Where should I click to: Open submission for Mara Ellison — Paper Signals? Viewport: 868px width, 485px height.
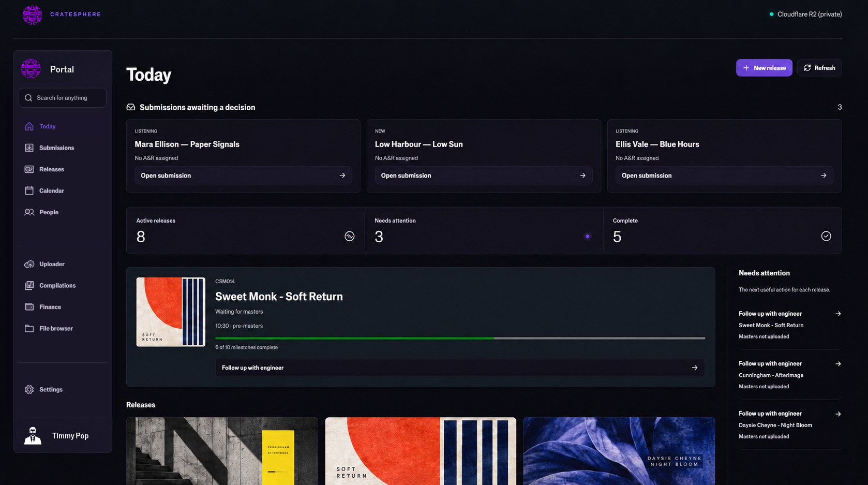[243, 175]
